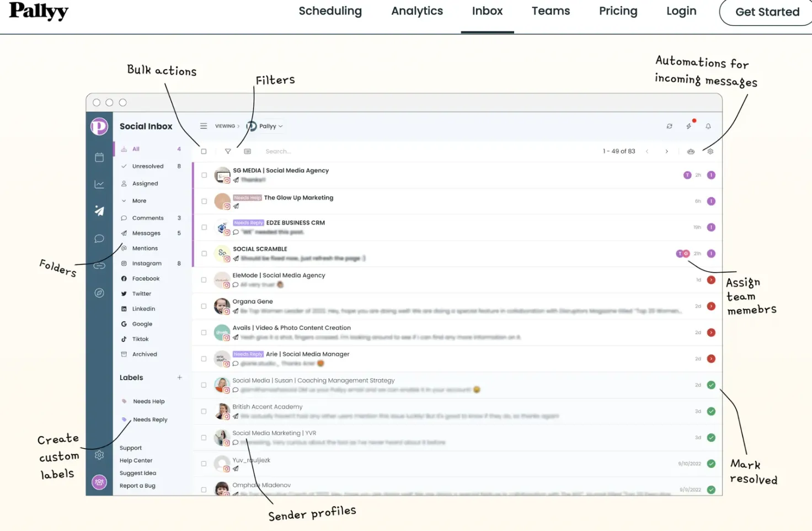This screenshot has height=531, width=812.
Task: Open the settings gear in the dark sidebar
Action: tap(99, 455)
